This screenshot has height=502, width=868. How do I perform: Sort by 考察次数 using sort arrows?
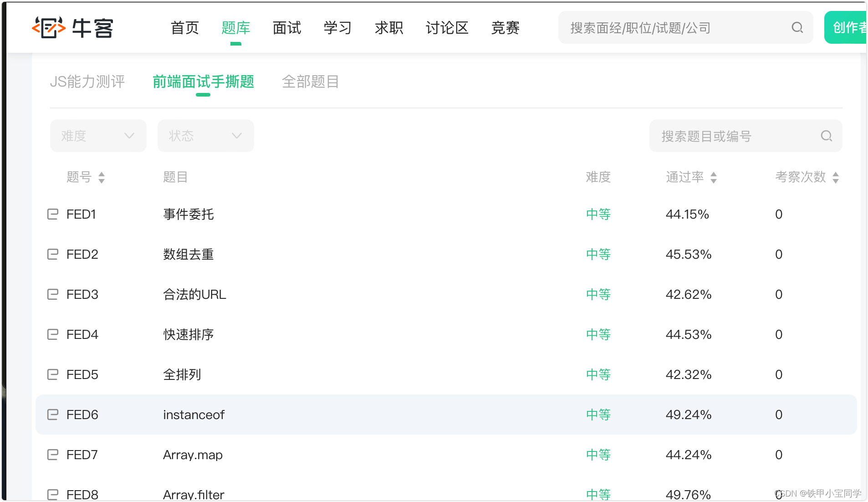pos(836,177)
